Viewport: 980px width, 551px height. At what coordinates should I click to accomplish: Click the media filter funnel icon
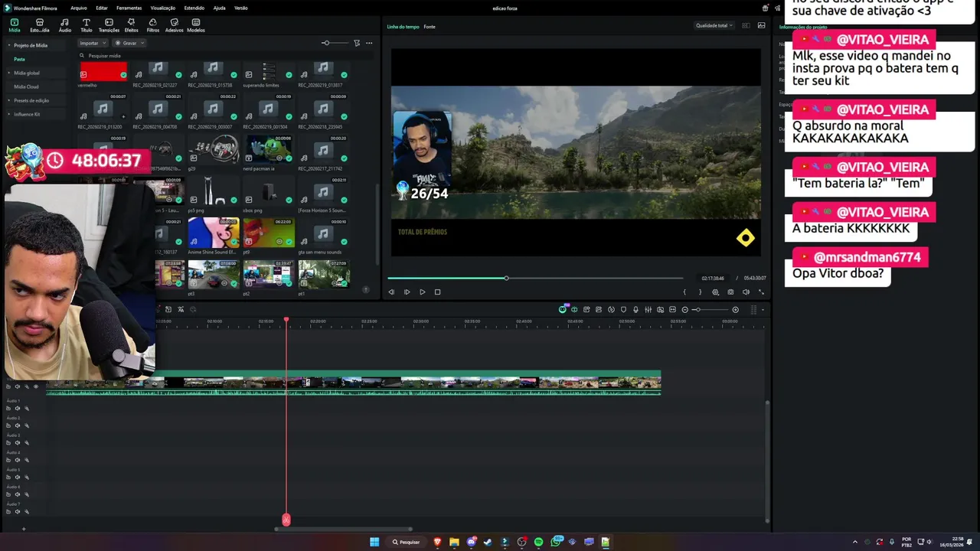(x=357, y=43)
